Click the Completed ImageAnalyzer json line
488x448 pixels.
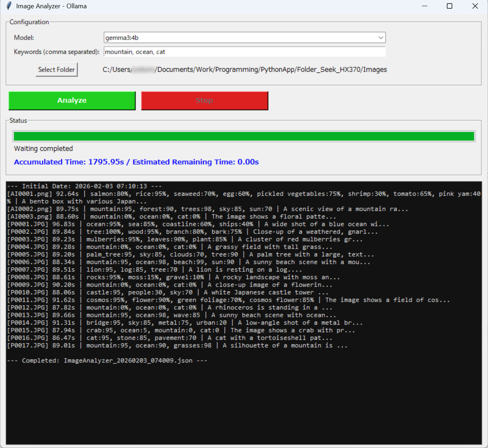pyautogui.click(x=107, y=361)
